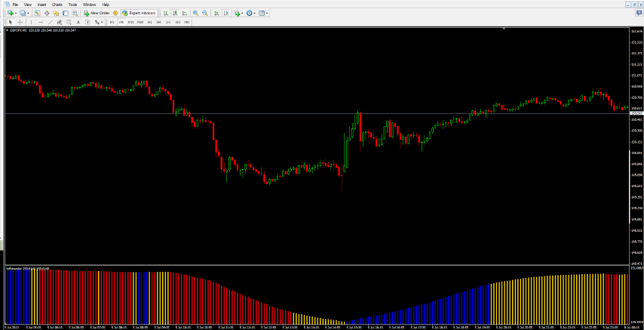Open the Templates icon
Viewport: 644px width, 330px height.
[261, 13]
